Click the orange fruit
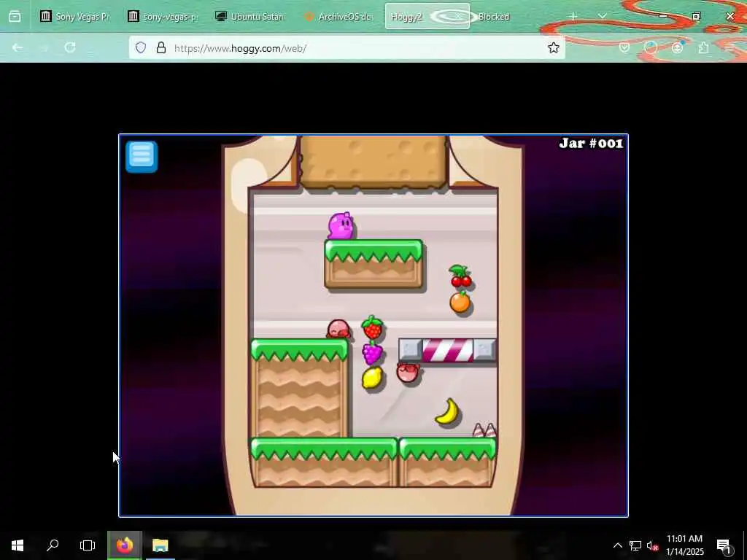The image size is (747, 560). (x=460, y=303)
